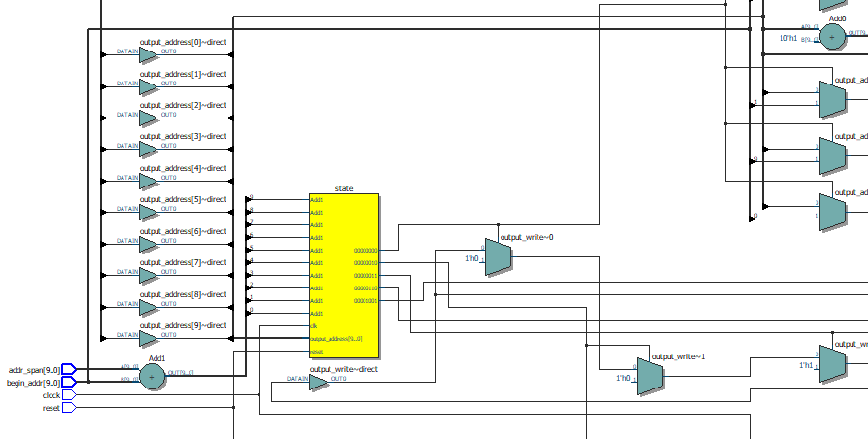Click state output port 00000110
This screenshot has width=868, height=439.
coord(365,288)
